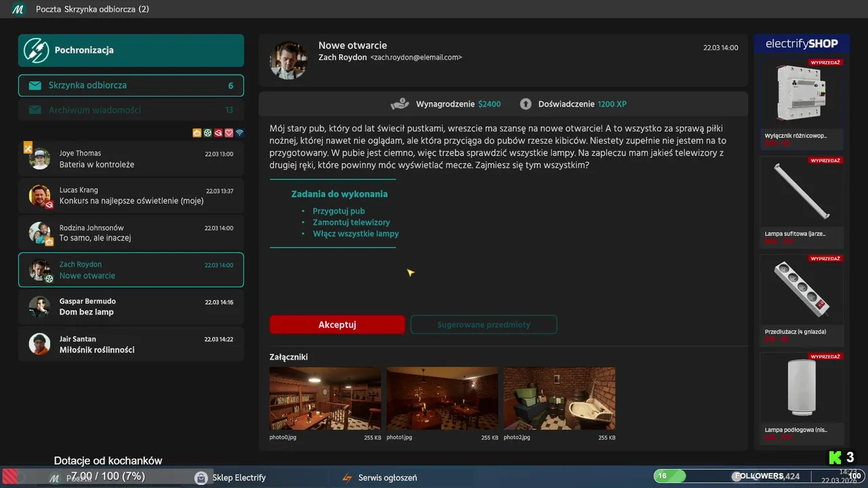The image size is (868, 488).
Task: Click the blue Wi-Fi filter icon
Action: [x=239, y=133]
